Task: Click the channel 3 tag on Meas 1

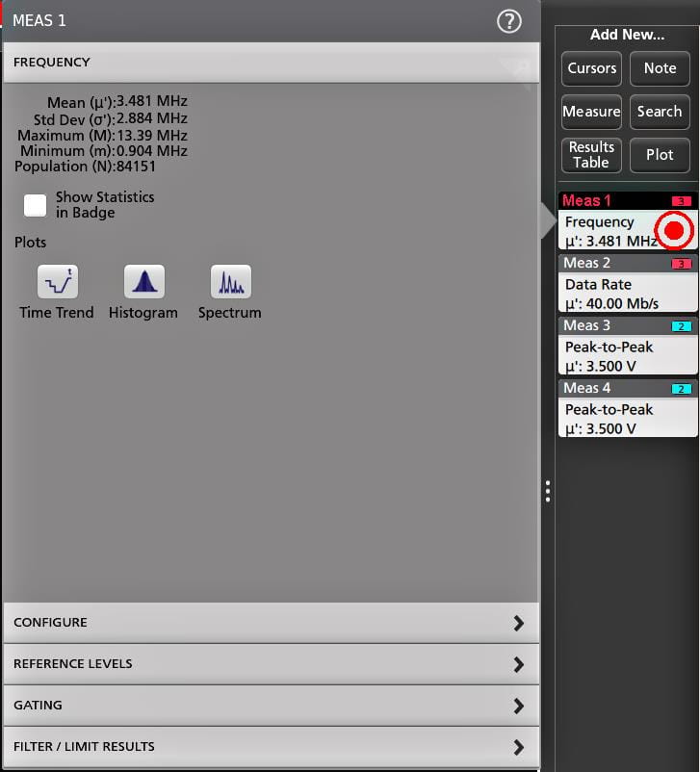Action: (681, 201)
